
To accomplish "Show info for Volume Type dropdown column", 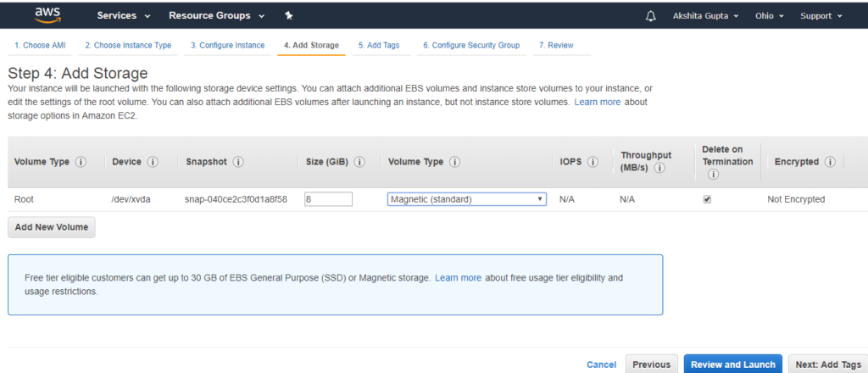I will point(455,162).
